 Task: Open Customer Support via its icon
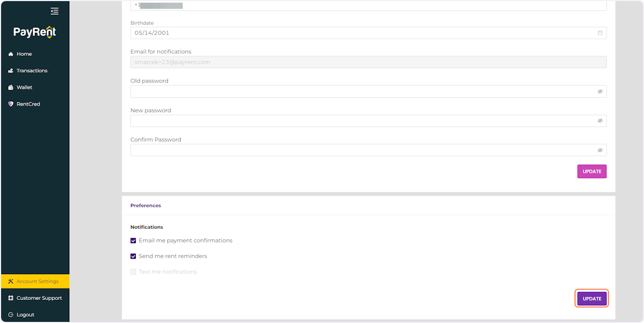pyautogui.click(x=10, y=298)
